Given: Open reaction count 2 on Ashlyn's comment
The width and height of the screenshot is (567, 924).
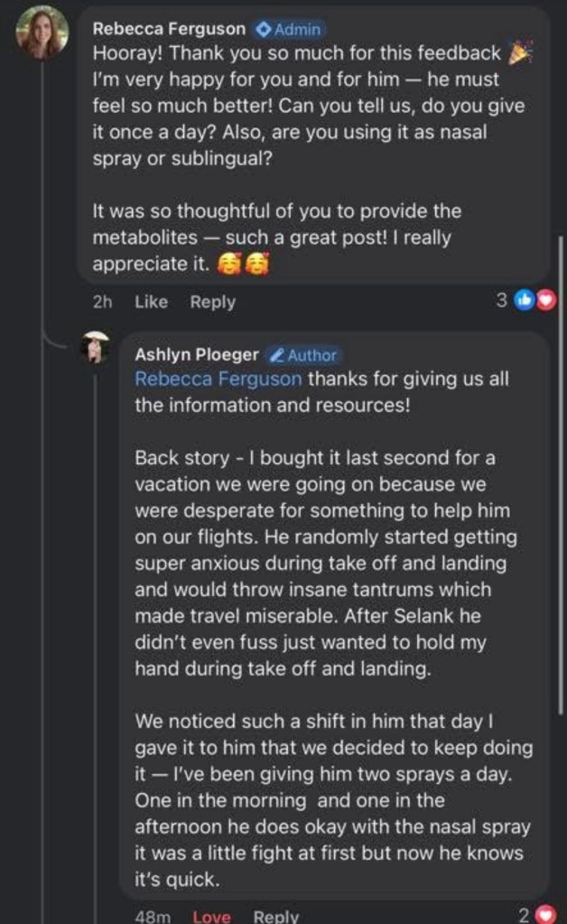Looking at the screenshot, I should [525, 914].
